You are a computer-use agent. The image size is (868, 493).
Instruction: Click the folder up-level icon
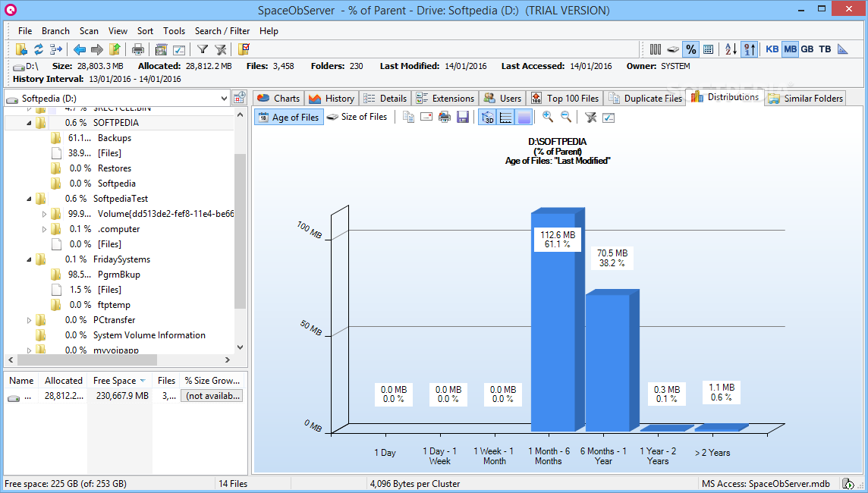click(x=115, y=49)
